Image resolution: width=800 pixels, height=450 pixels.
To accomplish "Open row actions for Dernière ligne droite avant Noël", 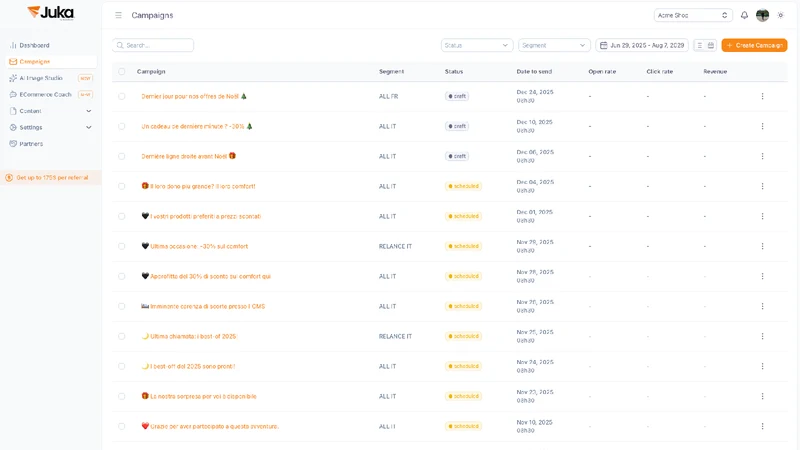I will (x=762, y=156).
